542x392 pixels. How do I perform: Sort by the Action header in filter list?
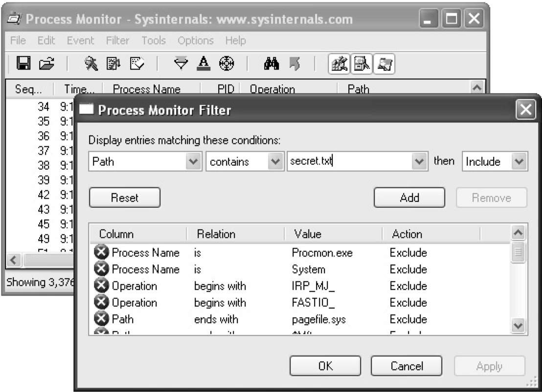click(431, 234)
